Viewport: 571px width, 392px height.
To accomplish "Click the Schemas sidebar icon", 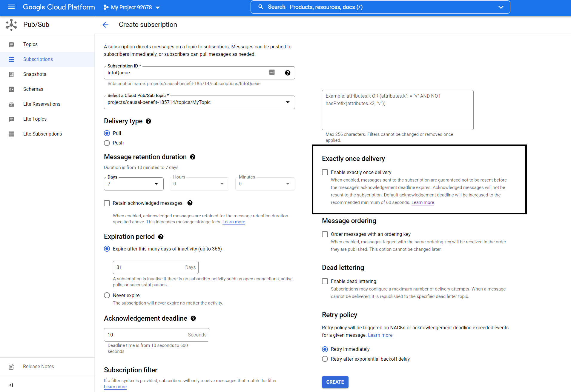I will 11,89.
